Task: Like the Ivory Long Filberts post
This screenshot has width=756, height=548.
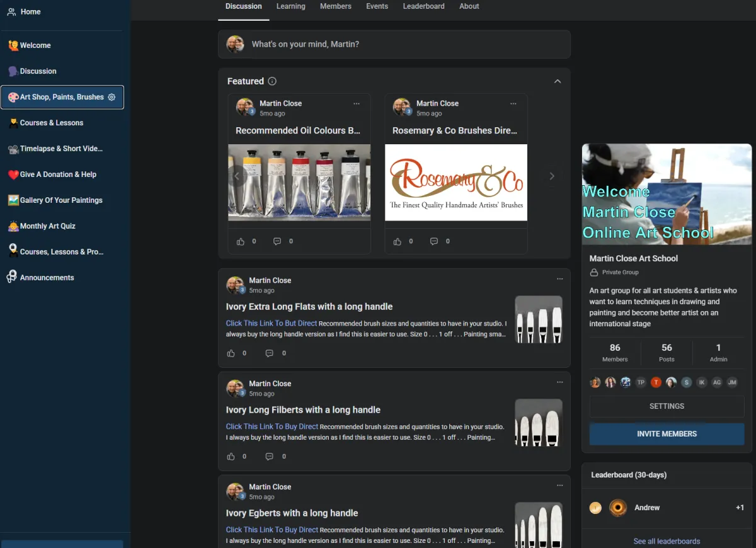Action: tap(231, 457)
